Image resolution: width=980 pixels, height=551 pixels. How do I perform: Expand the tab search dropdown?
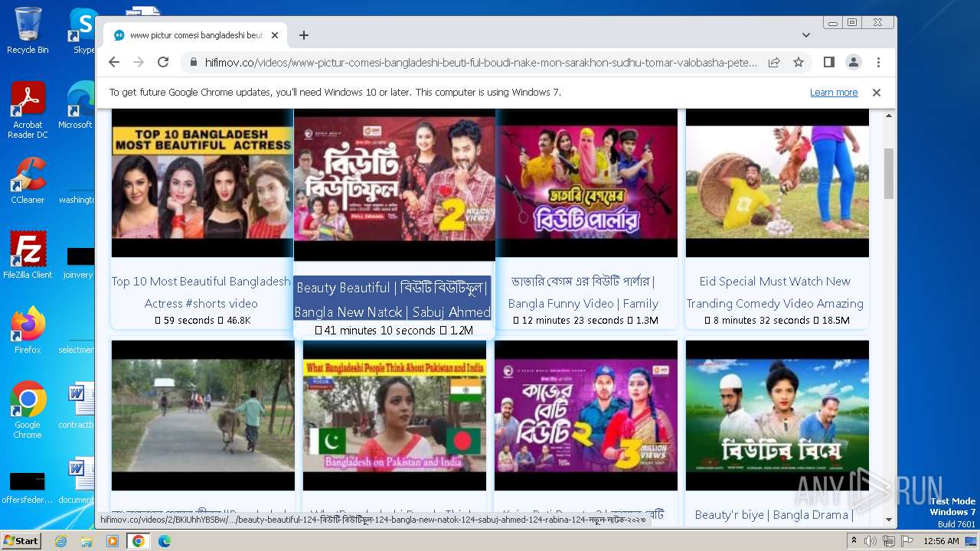806,35
